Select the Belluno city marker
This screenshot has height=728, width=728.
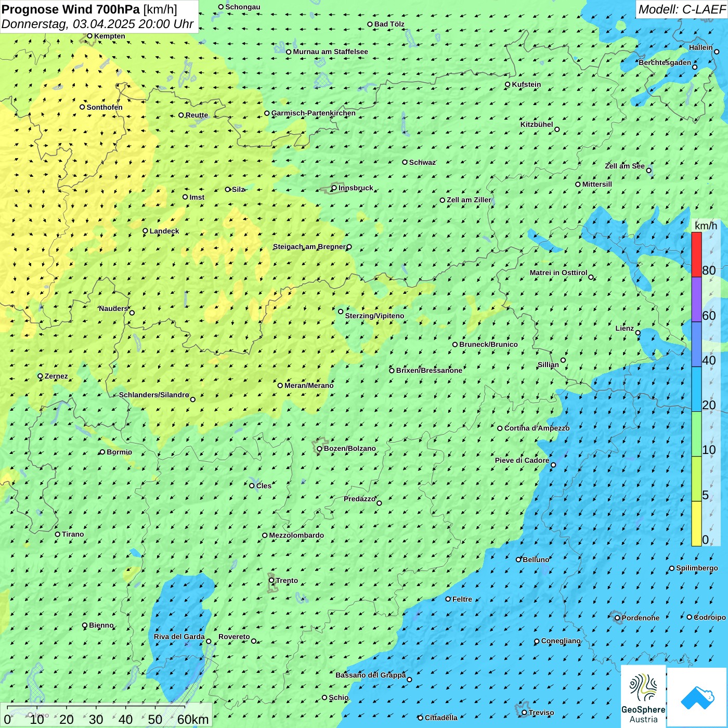pyautogui.click(x=518, y=560)
